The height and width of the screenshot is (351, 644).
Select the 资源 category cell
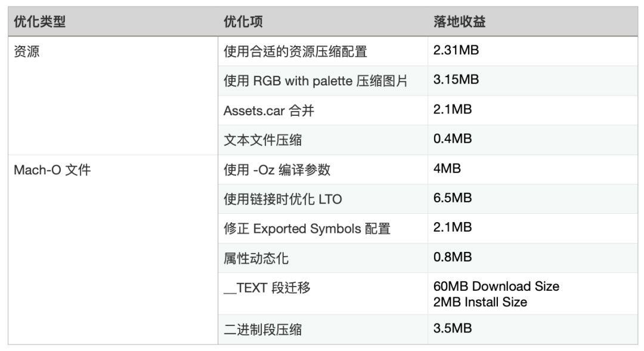pyautogui.click(x=27, y=51)
